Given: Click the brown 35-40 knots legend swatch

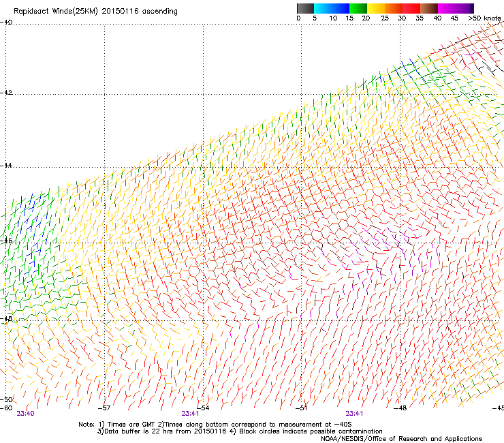Looking at the screenshot, I should coord(429,8).
